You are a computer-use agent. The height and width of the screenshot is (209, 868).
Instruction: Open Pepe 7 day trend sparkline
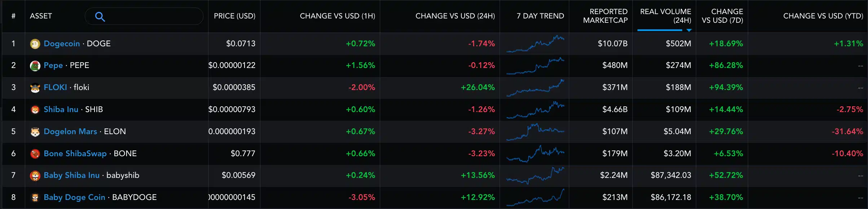pyautogui.click(x=535, y=65)
